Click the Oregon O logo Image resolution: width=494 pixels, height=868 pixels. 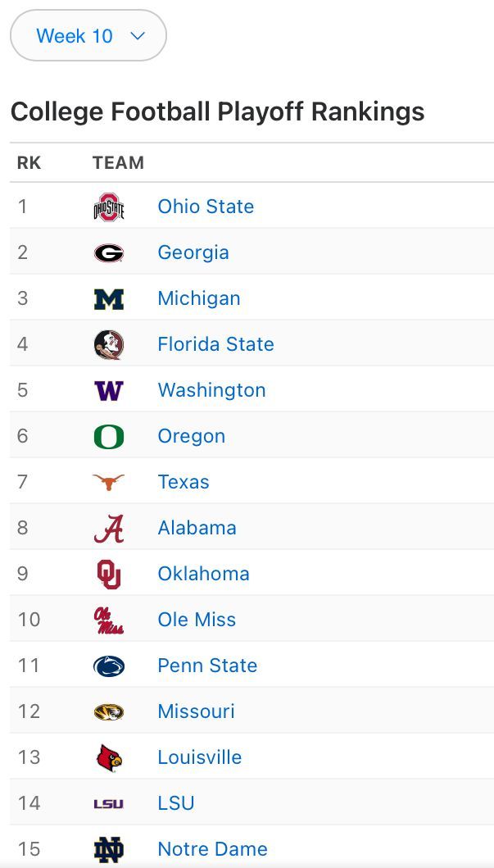pos(109,437)
